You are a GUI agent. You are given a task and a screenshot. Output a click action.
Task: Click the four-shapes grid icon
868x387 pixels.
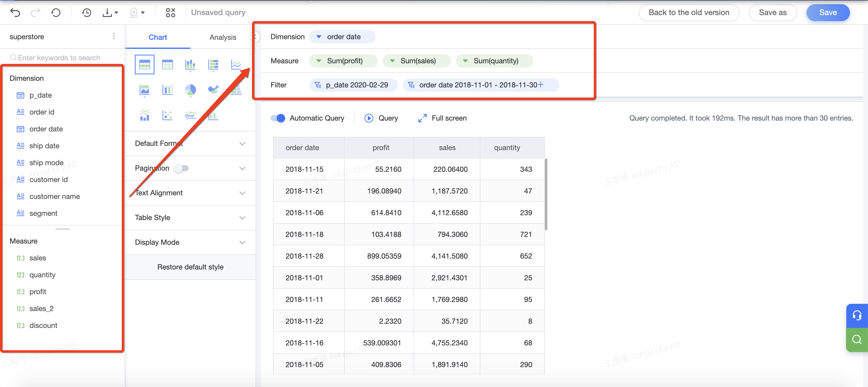[171, 12]
